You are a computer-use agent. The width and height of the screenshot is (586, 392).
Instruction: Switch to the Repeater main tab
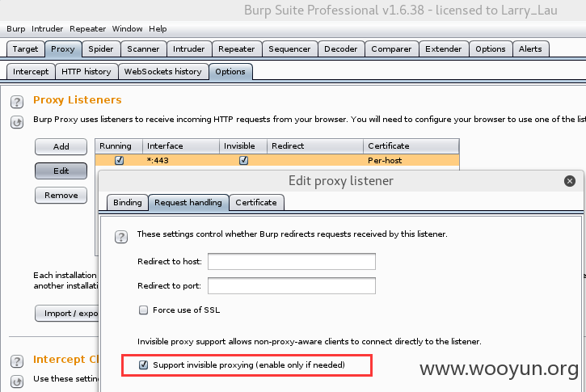[237, 49]
